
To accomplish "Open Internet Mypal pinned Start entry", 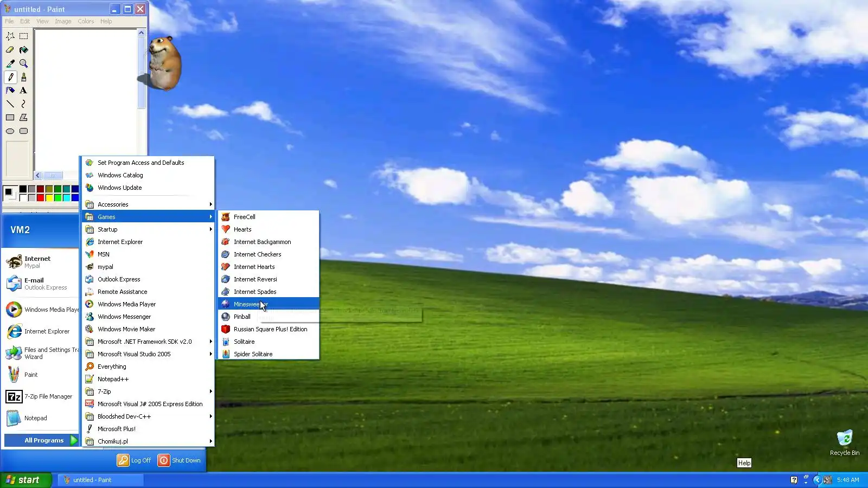I will pos(41,262).
